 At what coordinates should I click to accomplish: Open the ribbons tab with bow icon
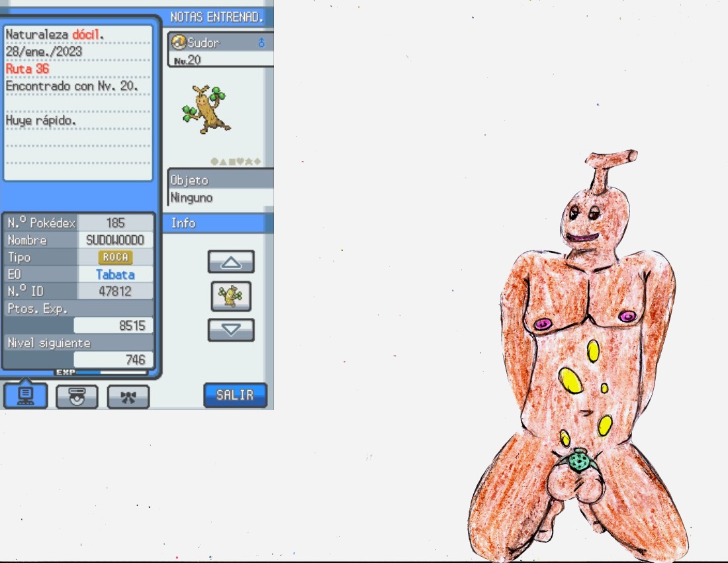128,397
